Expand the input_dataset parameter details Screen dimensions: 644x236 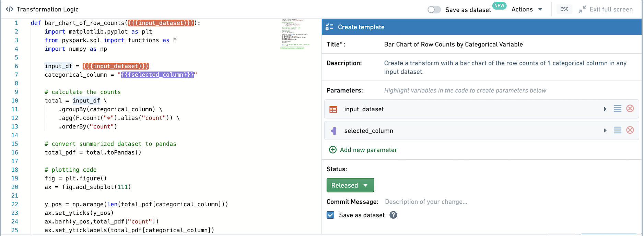[605, 109]
